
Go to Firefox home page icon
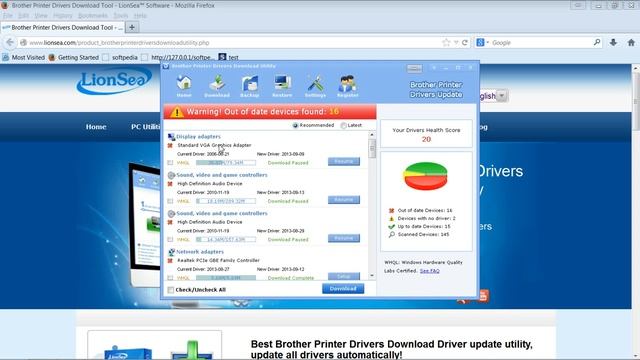pyautogui.click(x=631, y=42)
